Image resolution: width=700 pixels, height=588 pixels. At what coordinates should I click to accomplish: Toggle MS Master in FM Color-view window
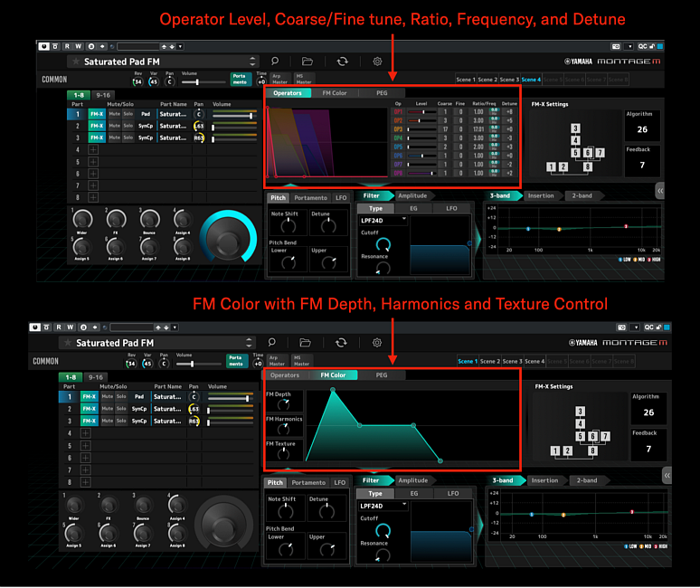(302, 361)
